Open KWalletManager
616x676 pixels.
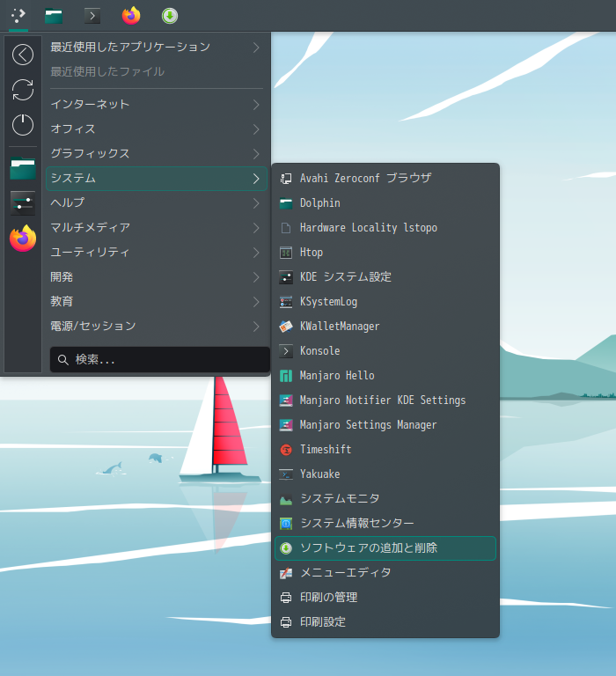[385, 327]
